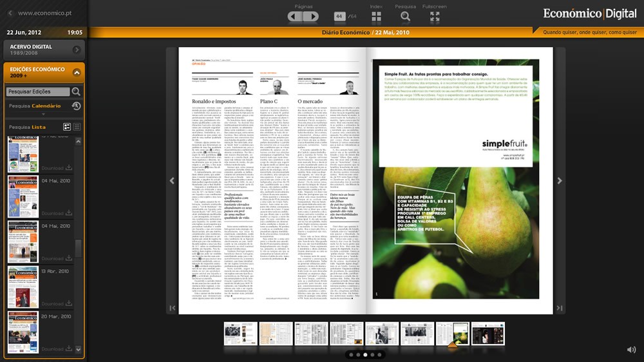644x362 pixels.
Task: Open third page thumbnail in bottom strip
Action: (x=311, y=334)
